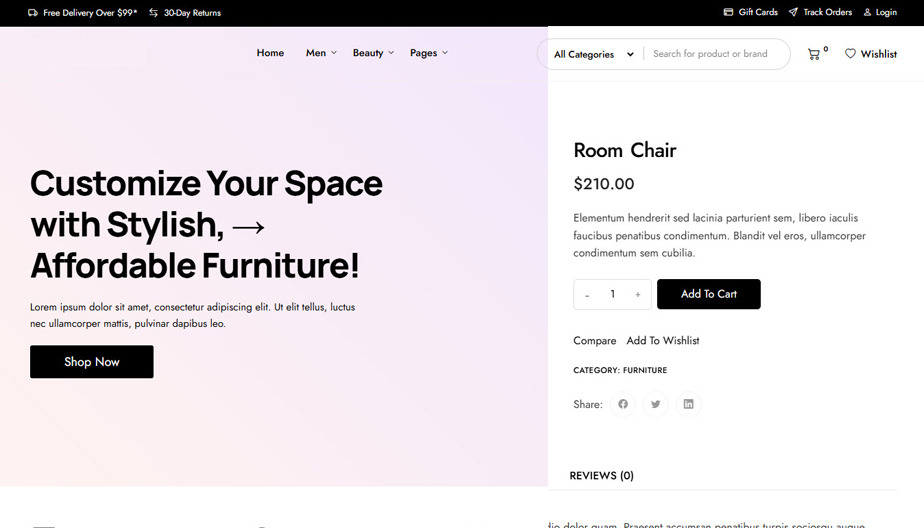Screen dimensions: 924x528
Task: Expand the All Categories dropdown
Action: pos(594,54)
